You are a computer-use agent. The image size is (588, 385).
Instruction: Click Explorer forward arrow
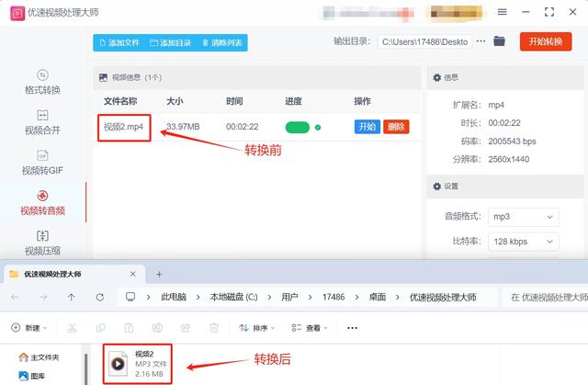pyautogui.click(x=43, y=298)
